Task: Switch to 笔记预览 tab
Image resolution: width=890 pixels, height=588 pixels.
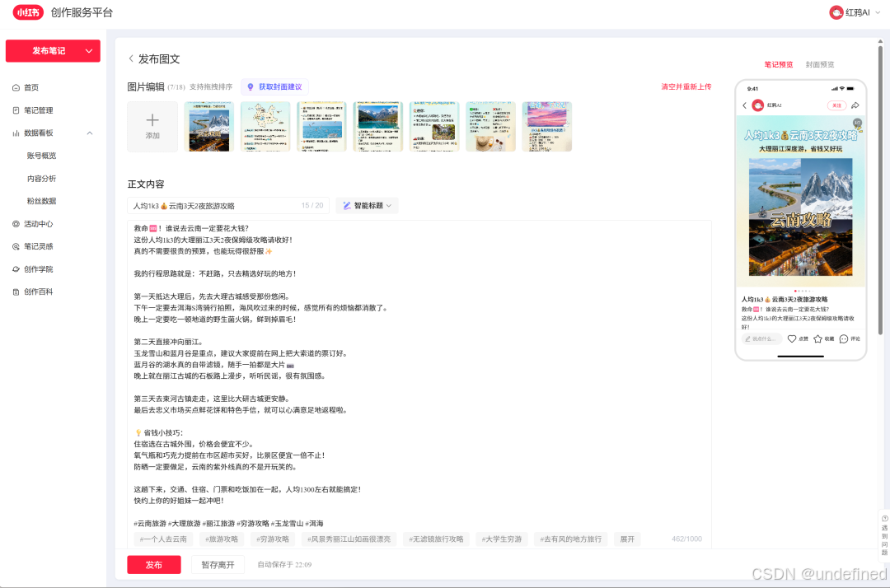Action: 779,64
